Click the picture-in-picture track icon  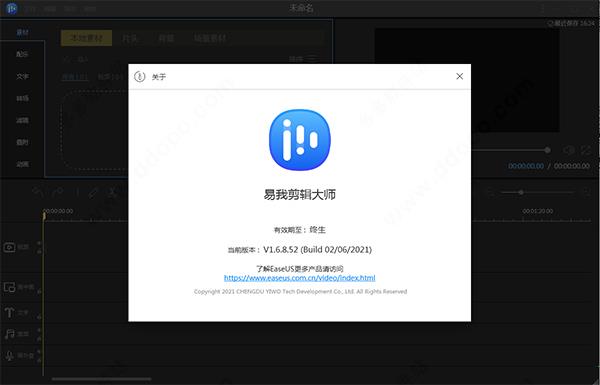10,287
